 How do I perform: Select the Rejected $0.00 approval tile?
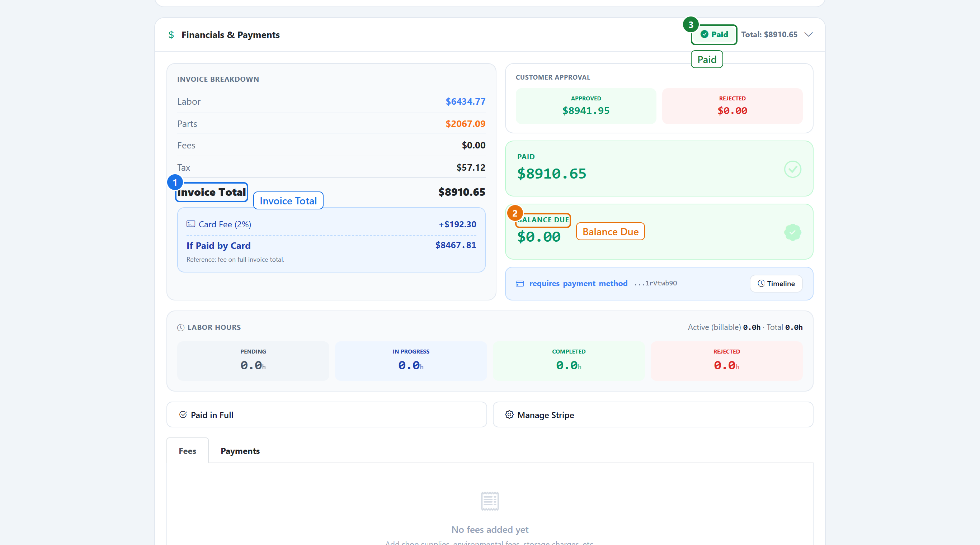pyautogui.click(x=732, y=106)
